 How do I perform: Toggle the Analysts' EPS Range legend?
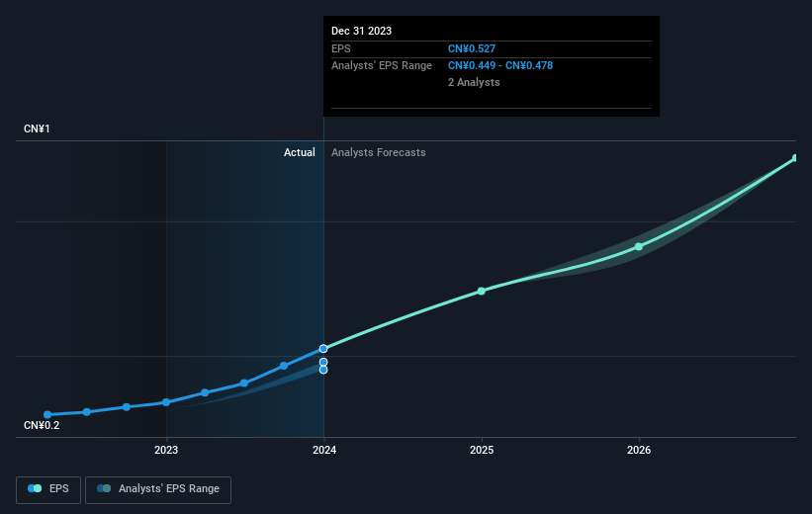pyautogui.click(x=158, y=489)
